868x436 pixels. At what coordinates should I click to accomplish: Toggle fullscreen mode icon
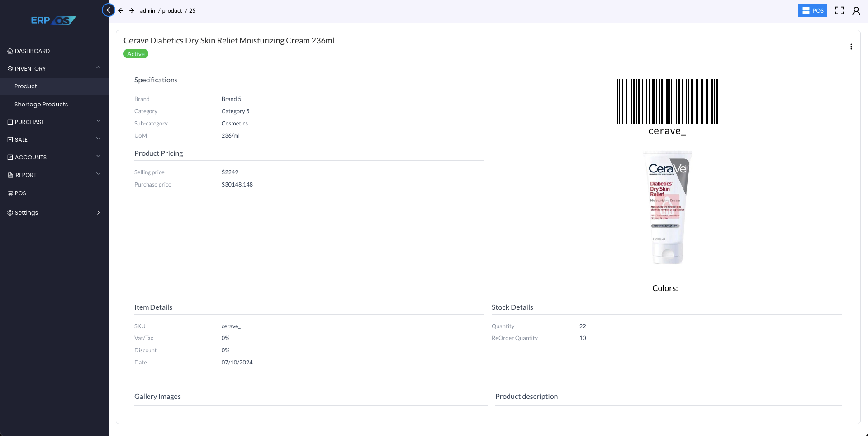[x=839, y=10]
